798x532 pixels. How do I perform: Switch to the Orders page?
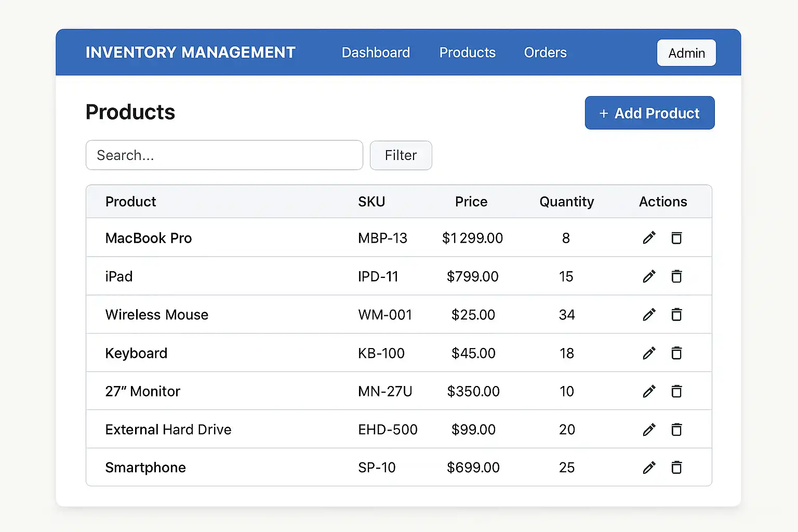pos(545,52)
